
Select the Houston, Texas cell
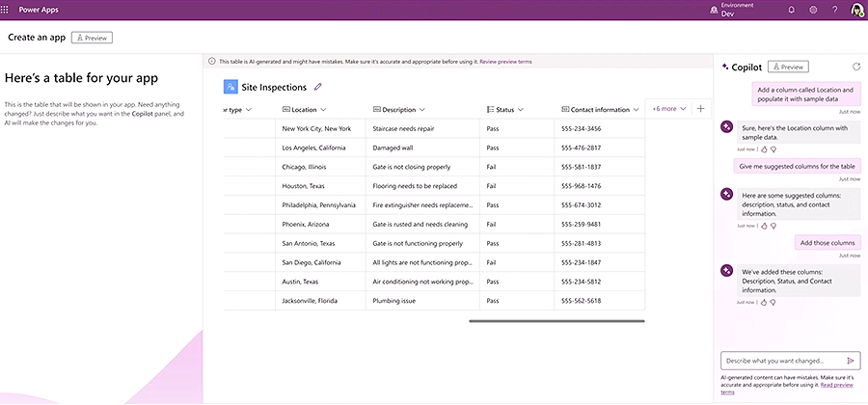point(320,186)
